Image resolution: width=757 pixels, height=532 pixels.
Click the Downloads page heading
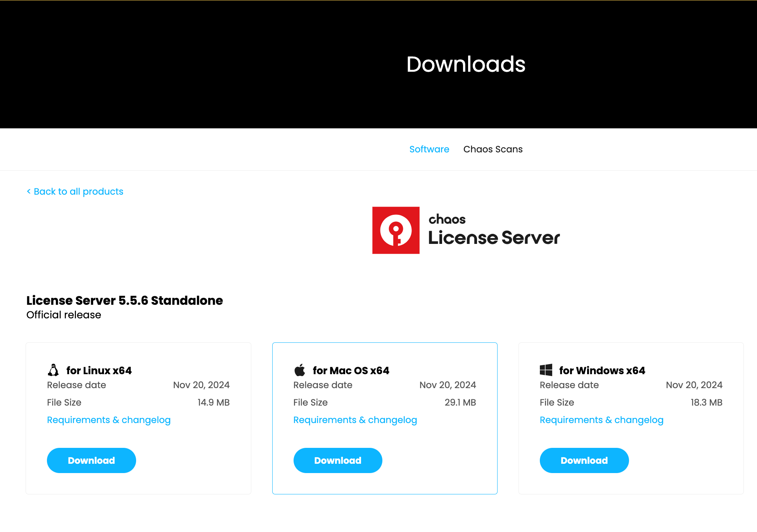tap(466, 64)
